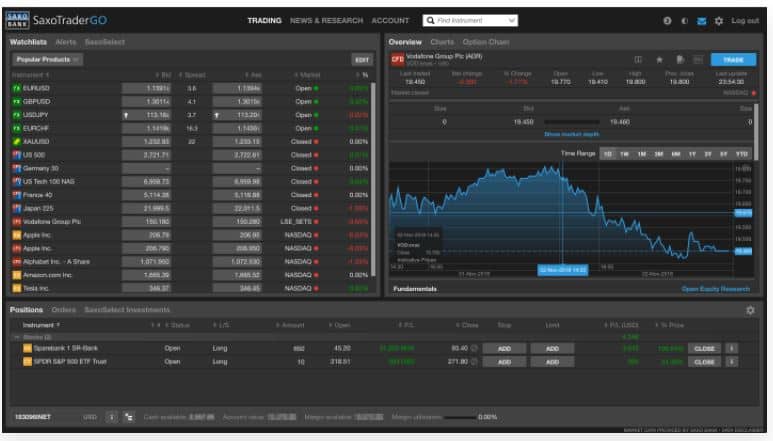Click the highlighted chart crosshair time label

562,270
